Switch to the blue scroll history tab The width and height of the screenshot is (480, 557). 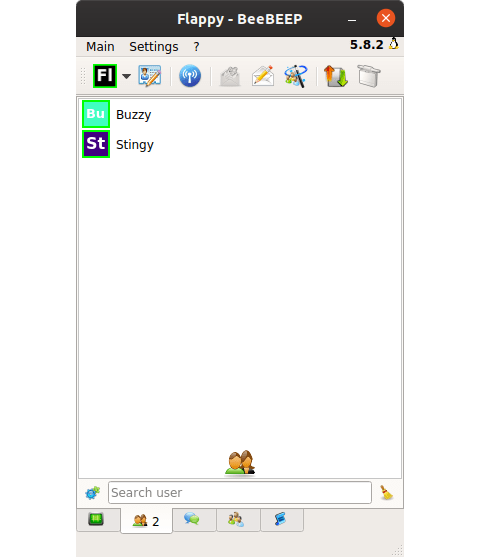[x=282, y=520]
